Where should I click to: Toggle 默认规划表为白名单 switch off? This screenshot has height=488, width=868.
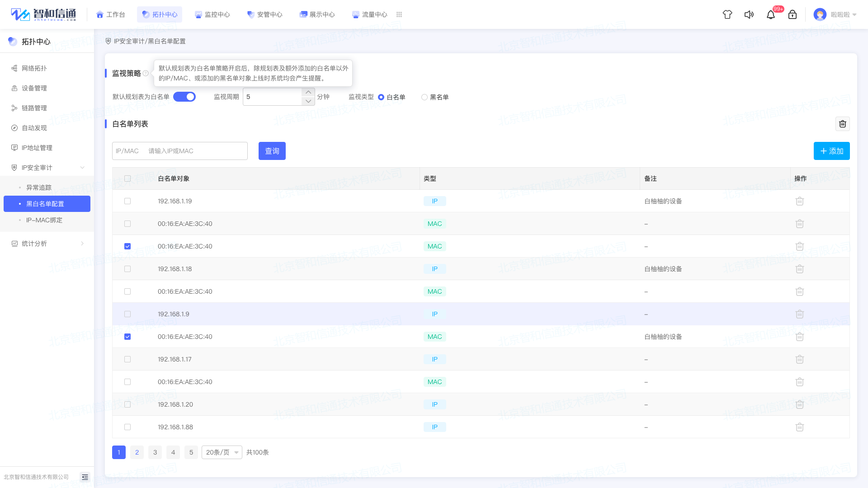[184, 97]
